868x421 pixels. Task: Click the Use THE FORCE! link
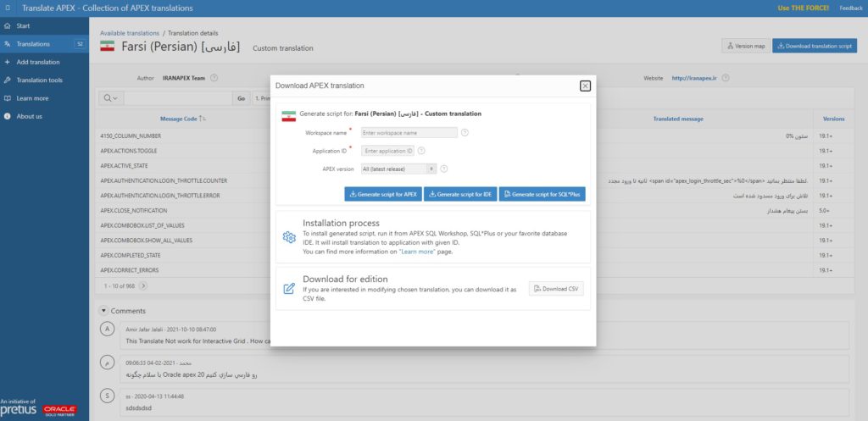click(x=804, y=8)
